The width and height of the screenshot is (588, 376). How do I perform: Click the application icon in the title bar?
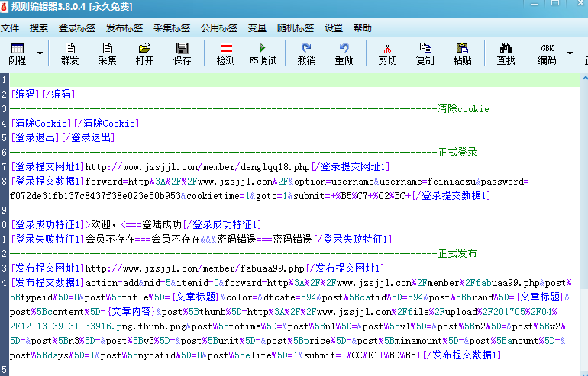4,7
